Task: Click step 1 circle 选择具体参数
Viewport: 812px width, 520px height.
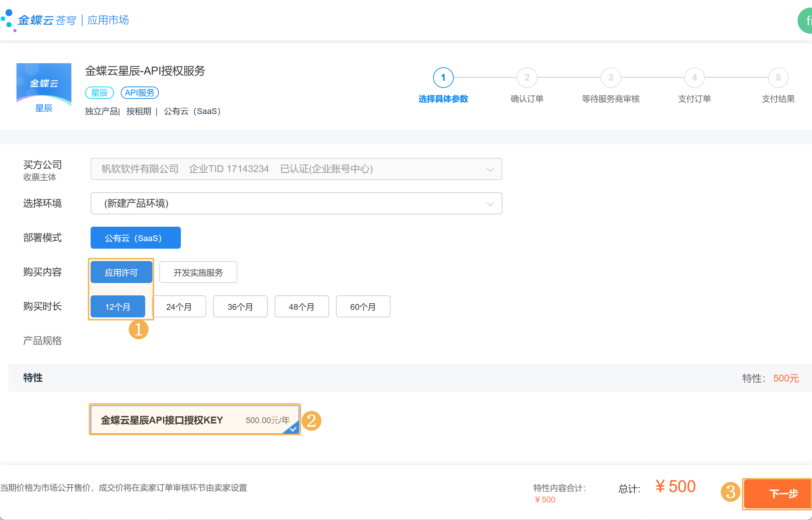Action: click(x=443, y=78)
